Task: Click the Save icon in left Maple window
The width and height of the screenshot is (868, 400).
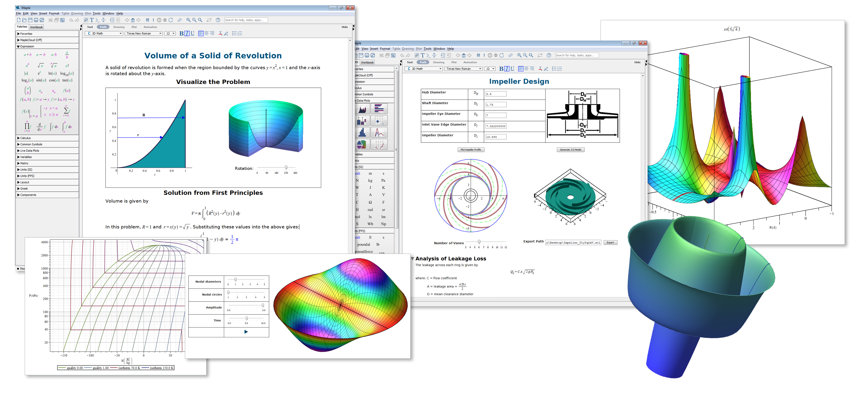Action: tap(30, 20)
